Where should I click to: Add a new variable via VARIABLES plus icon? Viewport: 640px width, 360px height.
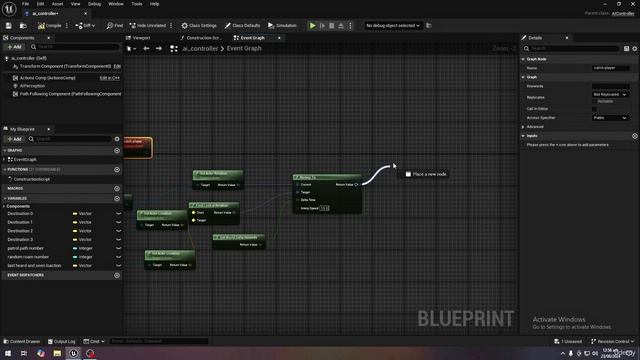pos(117,198)
